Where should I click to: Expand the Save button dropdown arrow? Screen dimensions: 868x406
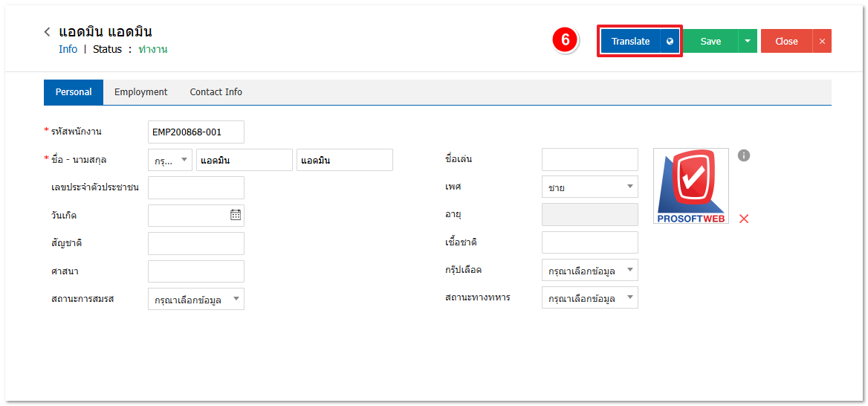pos(748,42)
